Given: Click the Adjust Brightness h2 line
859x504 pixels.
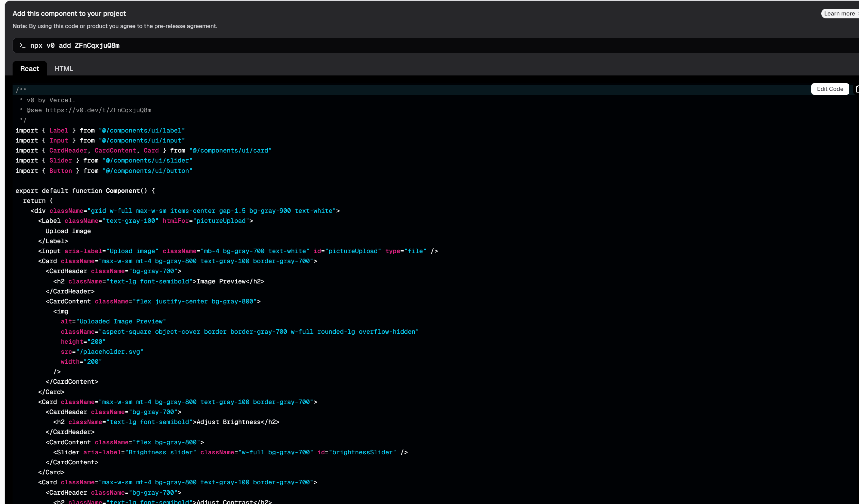Looking at the screenshot, I should click(166, 422).
